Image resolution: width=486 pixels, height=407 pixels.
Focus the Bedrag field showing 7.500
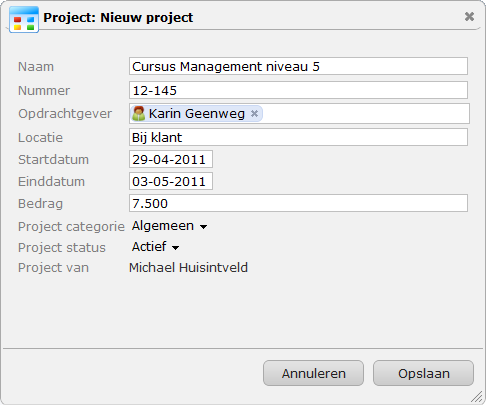click(x=298, y=203)
